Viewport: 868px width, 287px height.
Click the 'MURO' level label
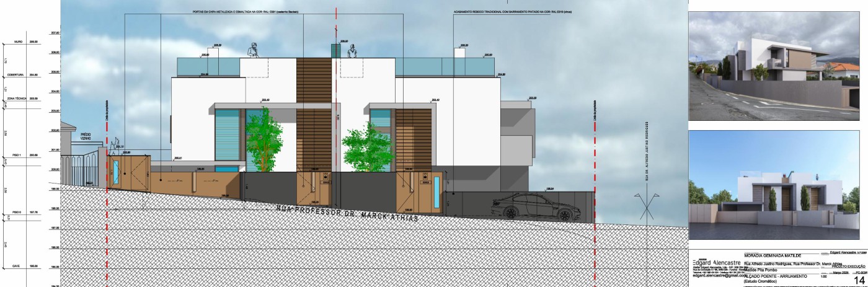[x=19, y=42]
